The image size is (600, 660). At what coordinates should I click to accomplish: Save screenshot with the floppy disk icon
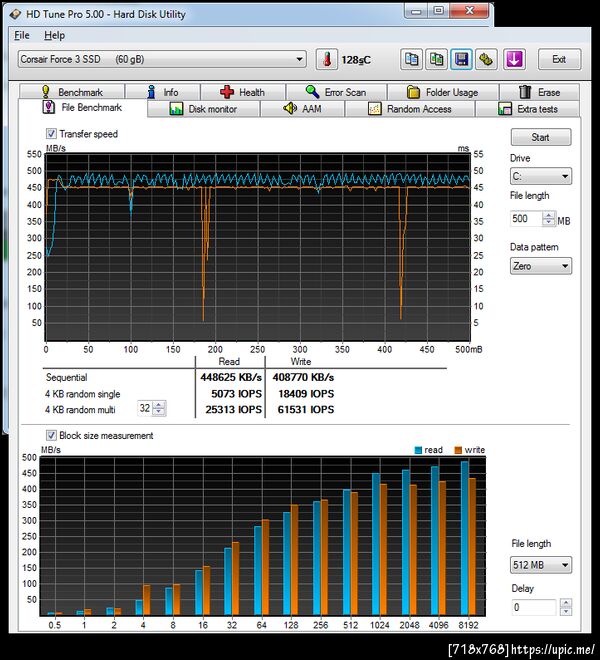(x=461, y=59)
